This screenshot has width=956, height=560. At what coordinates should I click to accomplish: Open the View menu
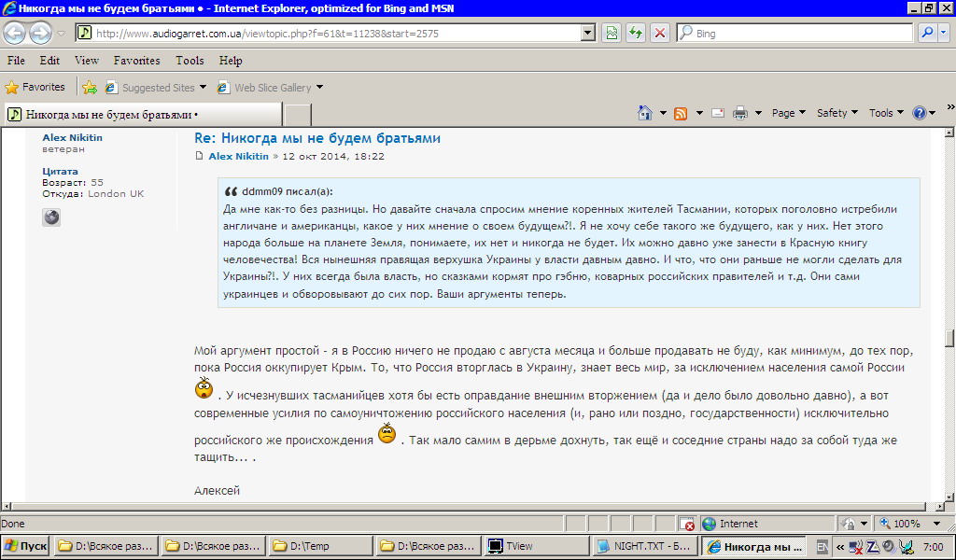(87, 61)
